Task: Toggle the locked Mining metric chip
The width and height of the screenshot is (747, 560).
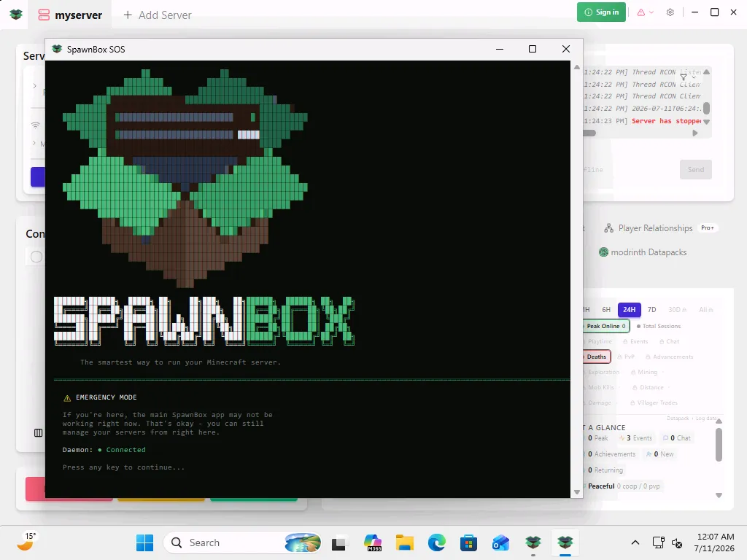Action: coord(643,372)
